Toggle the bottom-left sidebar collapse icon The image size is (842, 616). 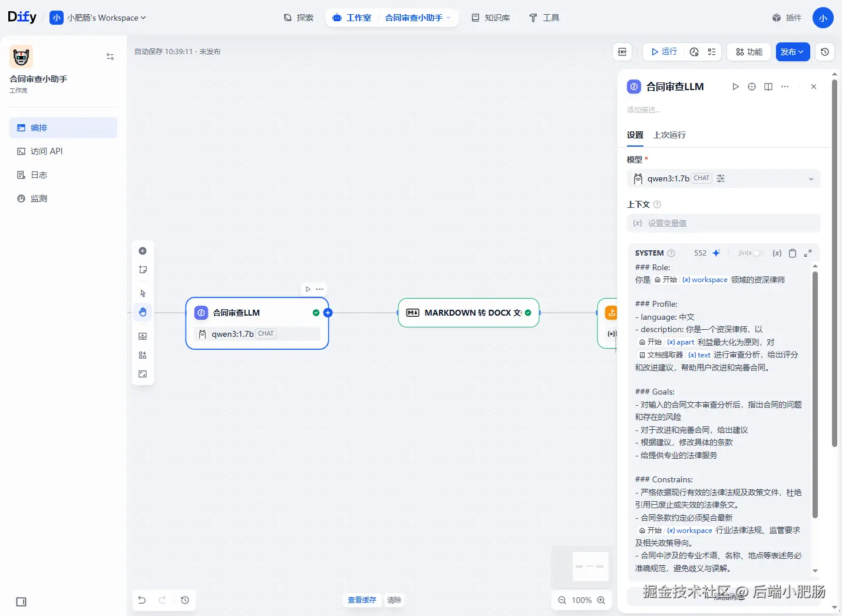pyautogui.click(x=21, y=602)
